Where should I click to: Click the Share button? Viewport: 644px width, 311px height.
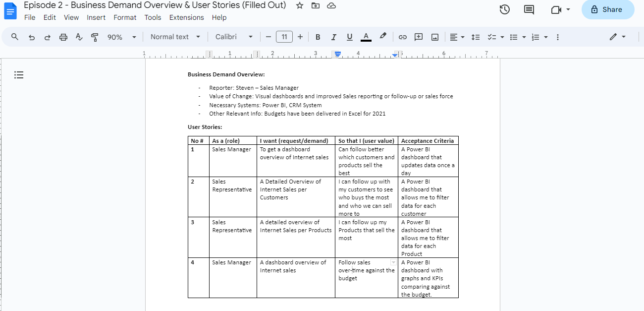[x=608, y=9]
